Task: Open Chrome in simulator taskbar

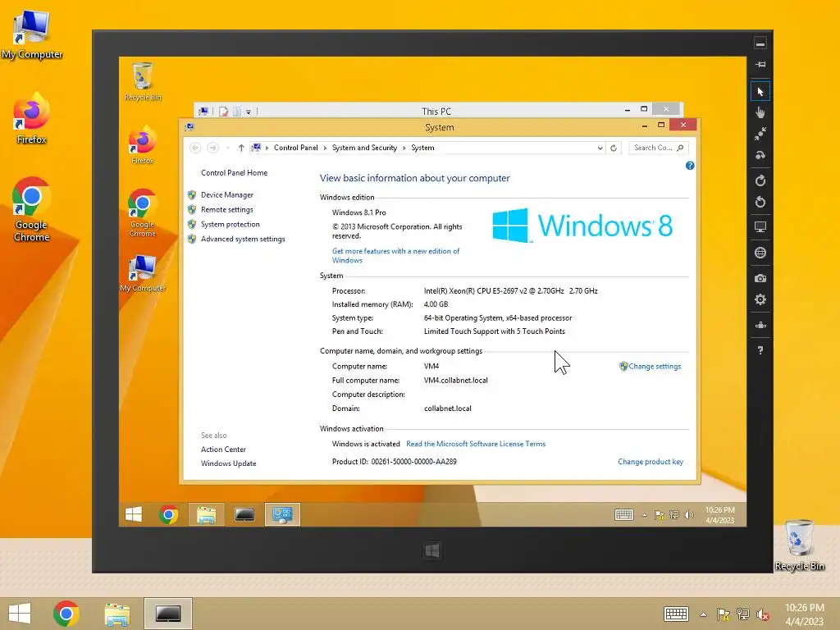Action: point(169,515)
